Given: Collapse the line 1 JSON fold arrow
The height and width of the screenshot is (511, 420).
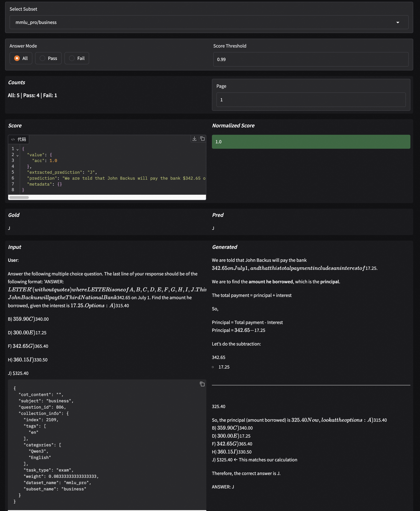Looking at the screenshot, I should (17, 150).
